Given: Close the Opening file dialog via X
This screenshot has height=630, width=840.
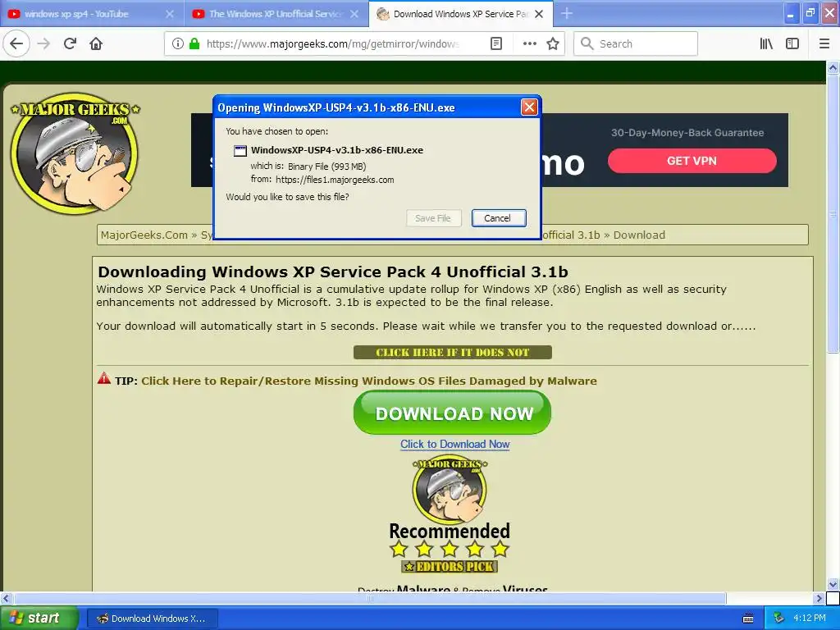Looking at the screenshot, I should tap(529, 107).
